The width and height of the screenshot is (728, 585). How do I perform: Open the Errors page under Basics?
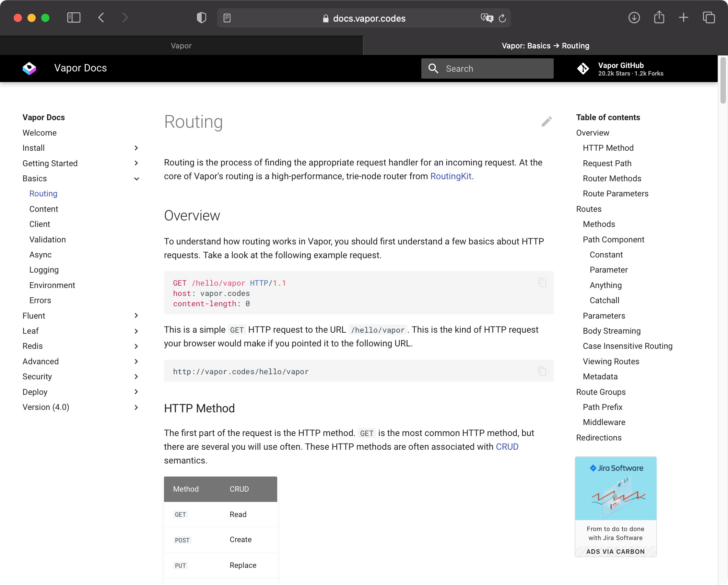(x=40, y=300)
